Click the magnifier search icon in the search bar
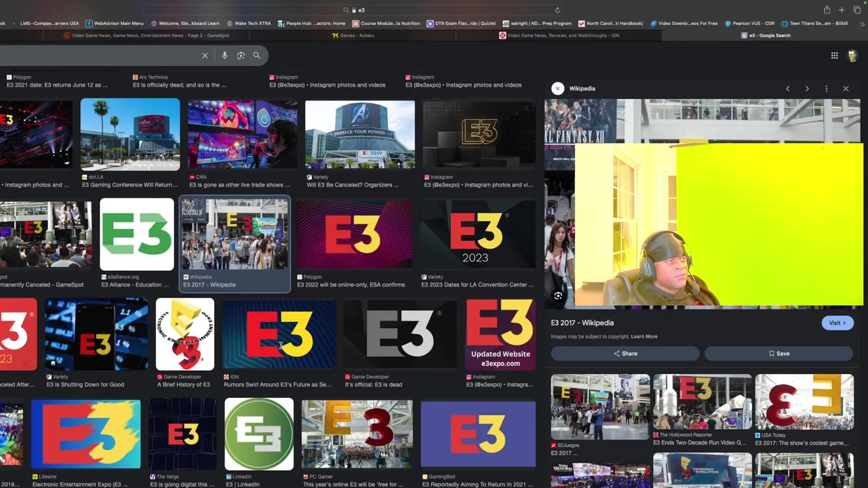Viewport: 868px width, 488px height. pyautogui.click(x=256, y=56)
